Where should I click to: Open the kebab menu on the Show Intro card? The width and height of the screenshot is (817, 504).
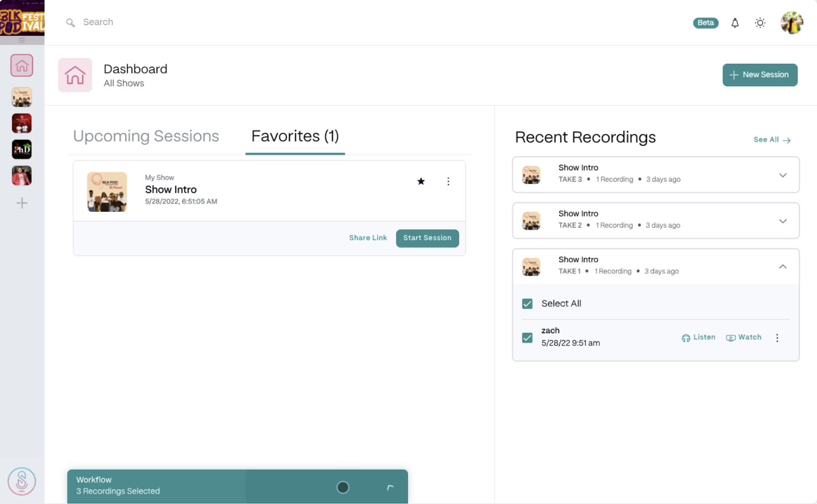click(x=448, y=181)
